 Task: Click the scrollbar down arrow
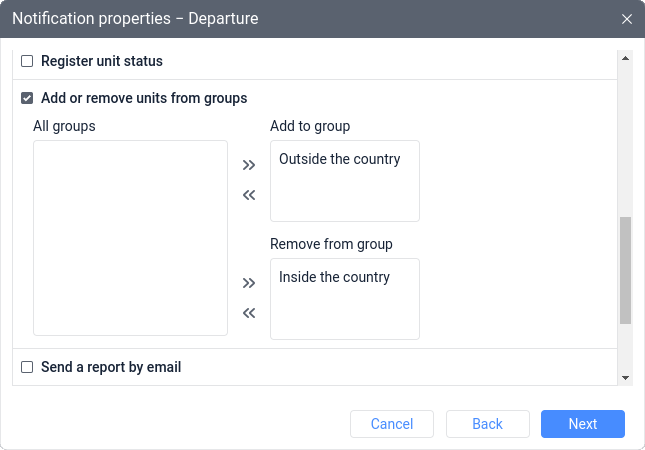pos(625,378)
